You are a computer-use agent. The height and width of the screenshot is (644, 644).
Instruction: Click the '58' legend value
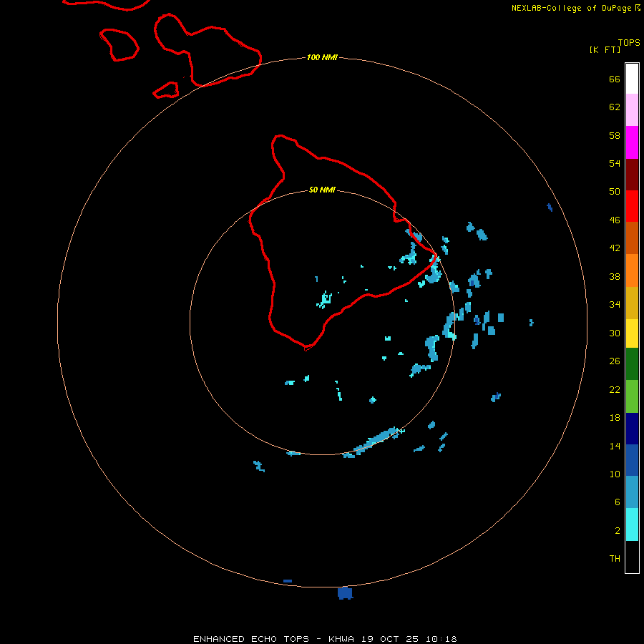615,135
